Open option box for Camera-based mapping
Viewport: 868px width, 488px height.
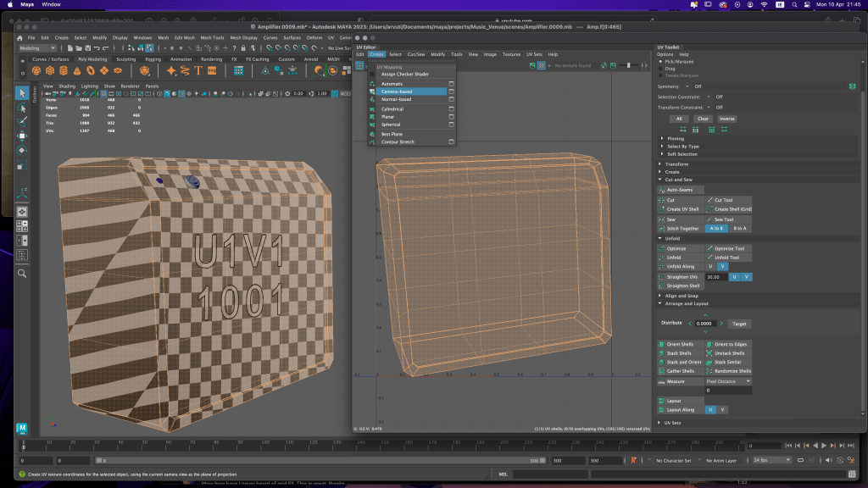(451, 91)
